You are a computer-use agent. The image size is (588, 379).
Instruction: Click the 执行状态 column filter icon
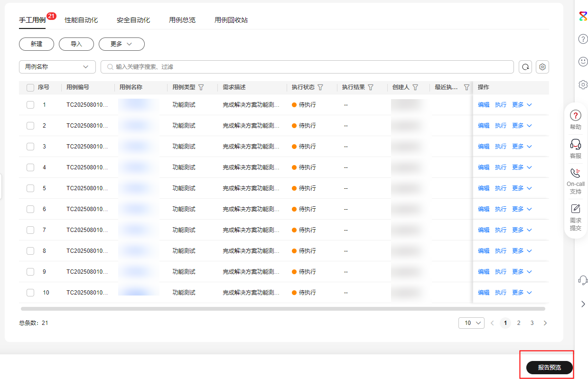point(320,87)
